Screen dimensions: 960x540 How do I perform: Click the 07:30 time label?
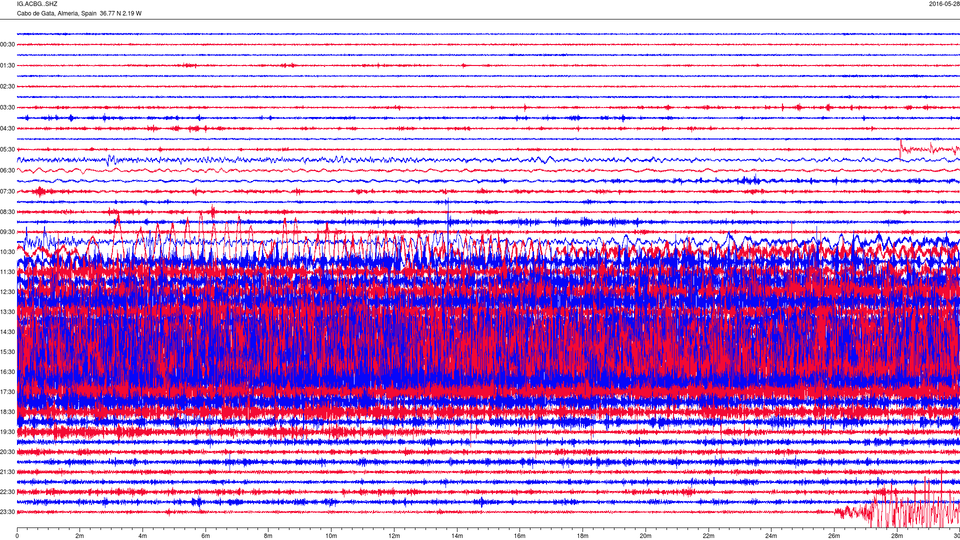pos(7,192)
